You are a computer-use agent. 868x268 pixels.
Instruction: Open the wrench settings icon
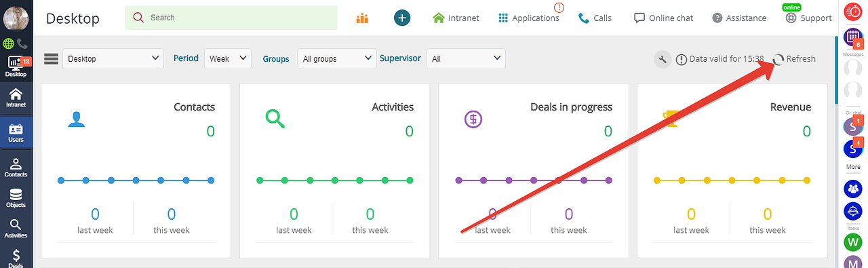coord(663,59)
